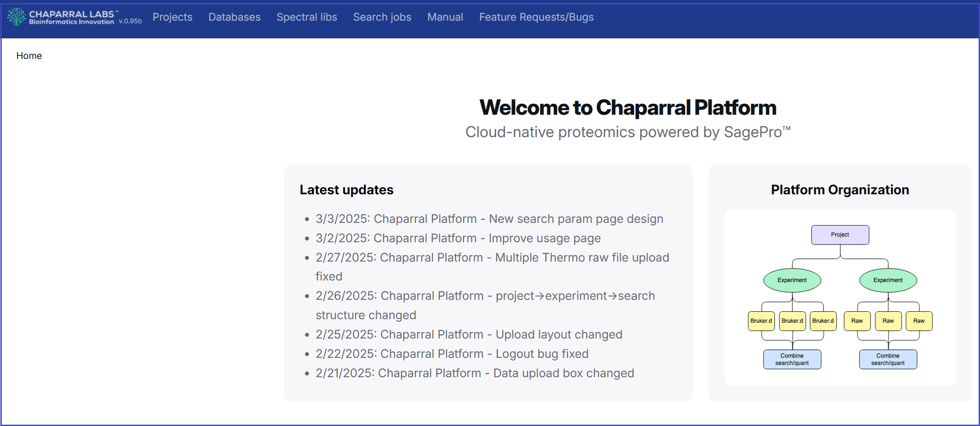Click the v.0.95b version label
Screen dimensions: 980x426
(x=130, y=21)
